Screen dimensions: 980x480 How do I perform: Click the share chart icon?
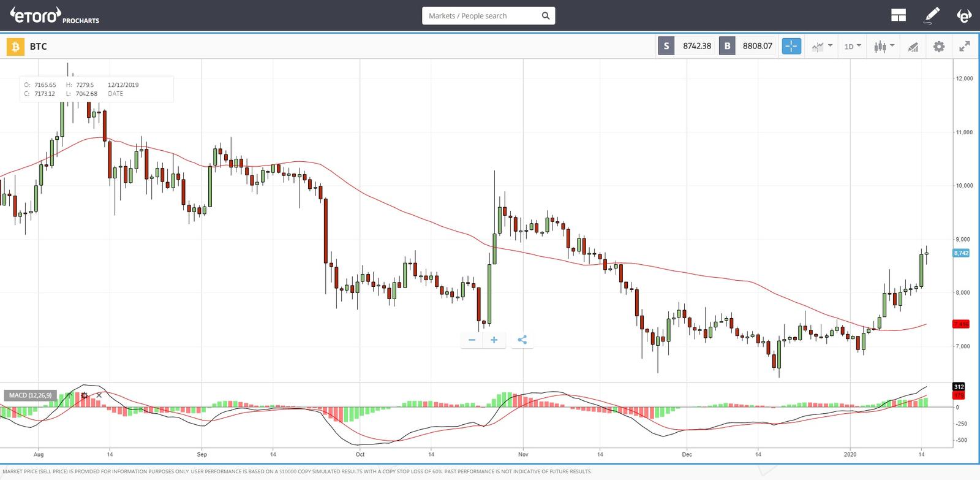click(522, 340)
